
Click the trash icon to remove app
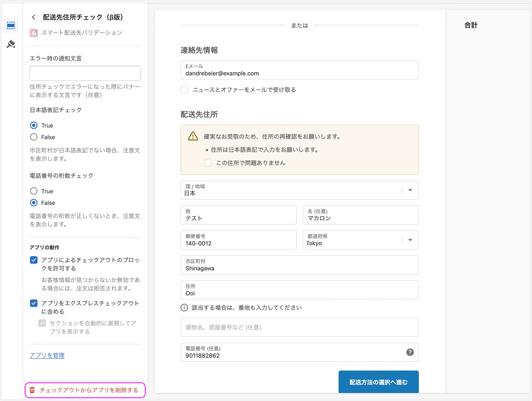(x=32, y=390)
